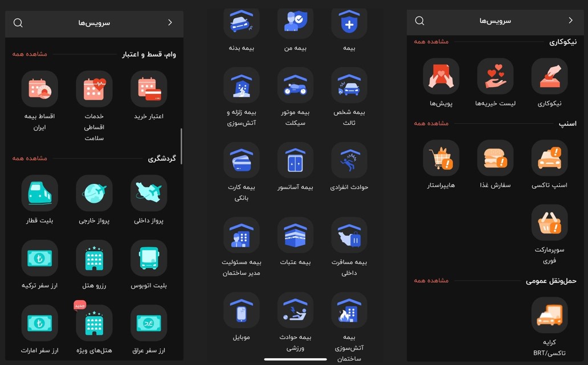
Task: Expand حمل‌ونقل عمومی section via مشاهده همه
Action: [431, 281]
